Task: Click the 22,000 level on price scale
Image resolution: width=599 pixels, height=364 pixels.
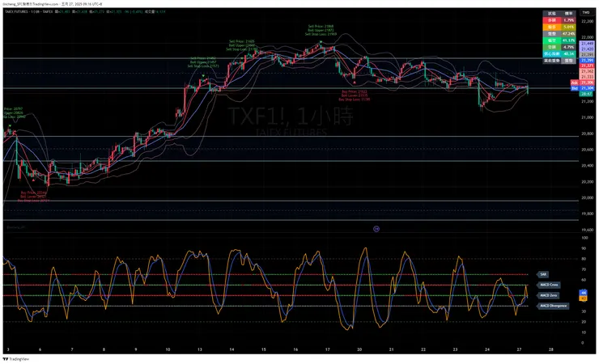Action: tap(588, 37)
